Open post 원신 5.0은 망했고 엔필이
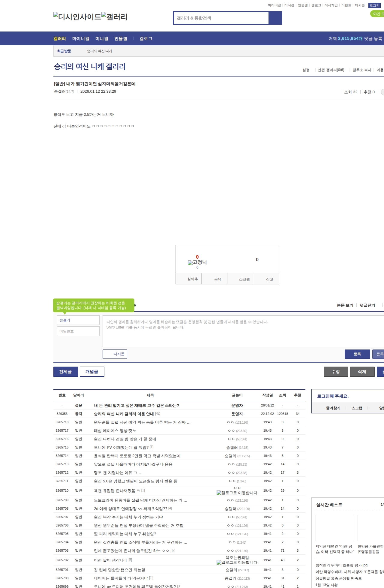The height and width of the screenshot is (588, 384). tap(136, 481)
